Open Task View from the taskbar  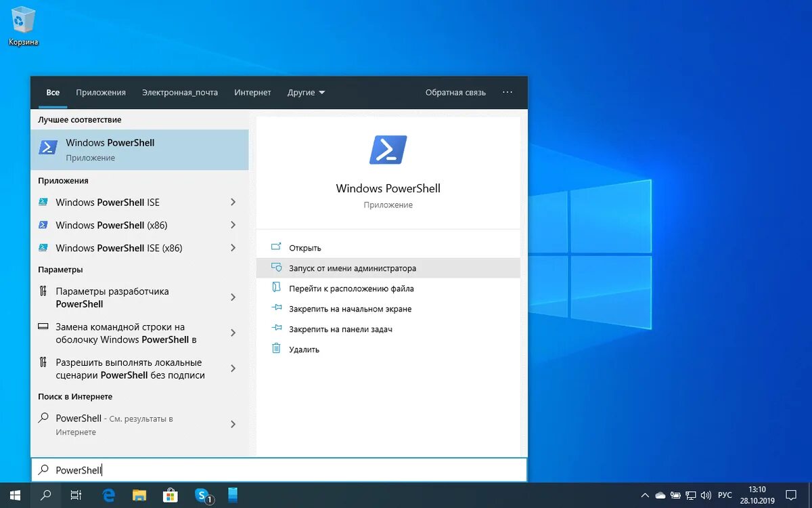(76, 496)
